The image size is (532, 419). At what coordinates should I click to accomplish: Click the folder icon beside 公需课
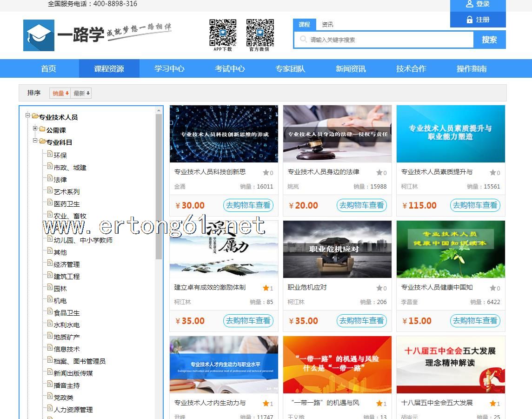[42, 129]
